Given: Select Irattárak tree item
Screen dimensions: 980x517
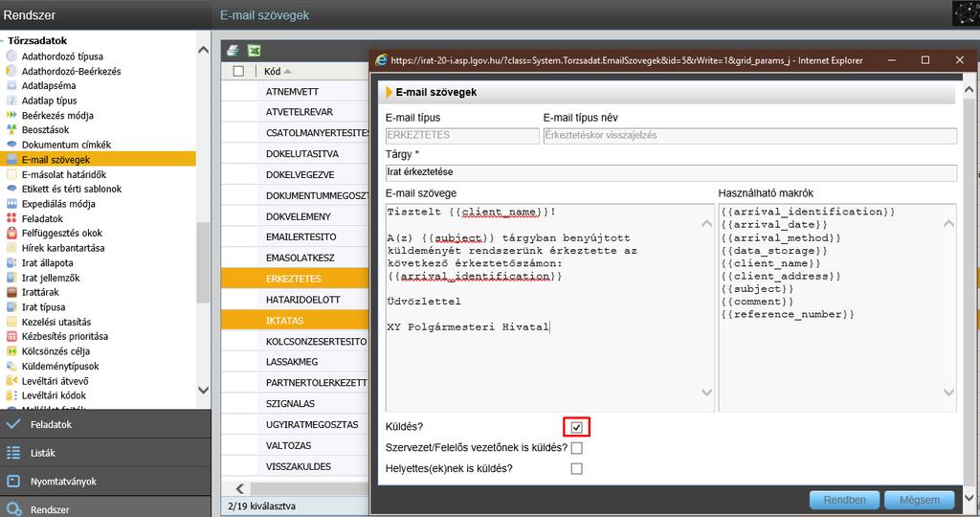Looking at the screenshot, I should (x=40, y=293).
